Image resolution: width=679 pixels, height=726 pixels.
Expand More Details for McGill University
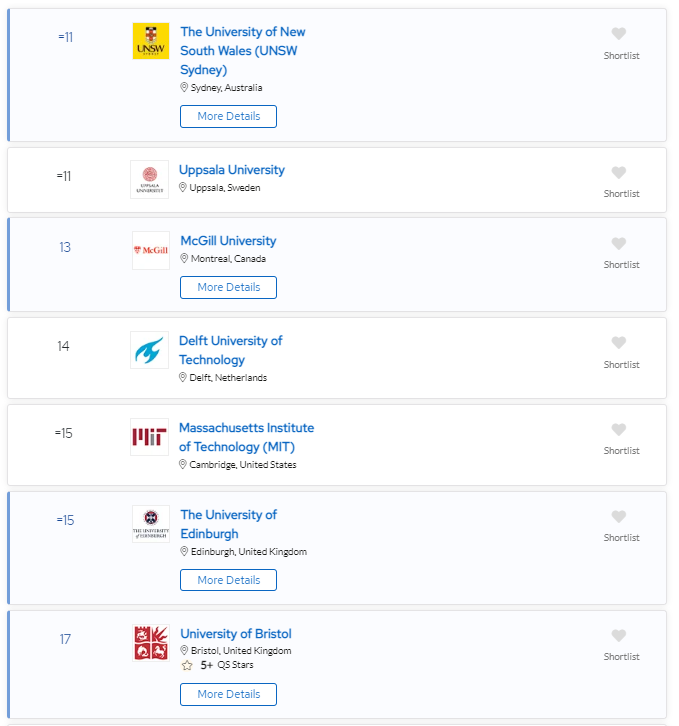coord(228,287)
